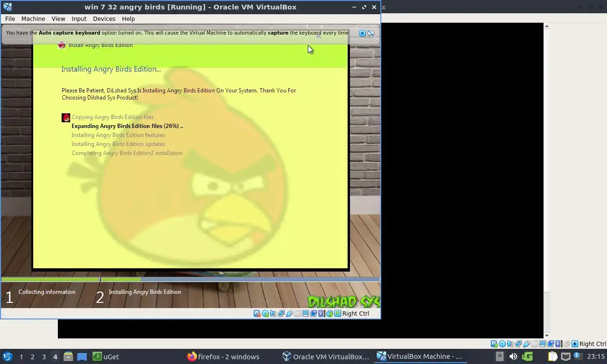This screenshot has width=607, height=364.
Task: Click keyboard capture indicator in the background VM window
Action: point(575,344)
